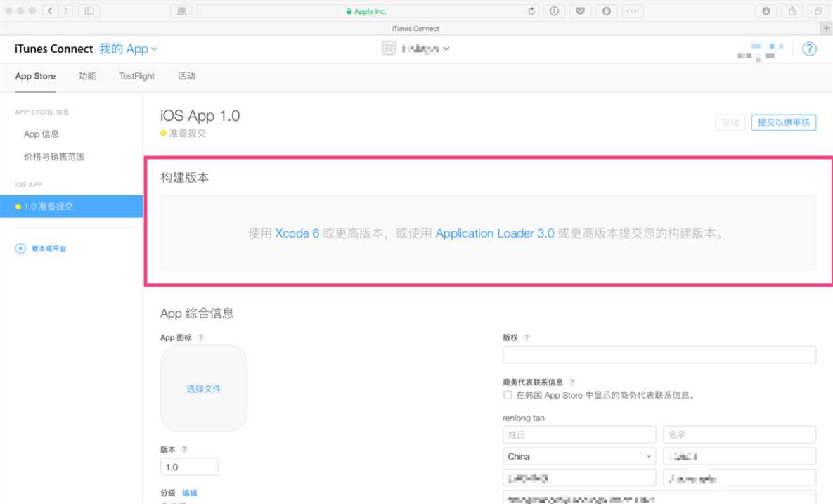Open the China country dropdown
The width and height of the screenshot is (833, 504).
coord(579,457)
